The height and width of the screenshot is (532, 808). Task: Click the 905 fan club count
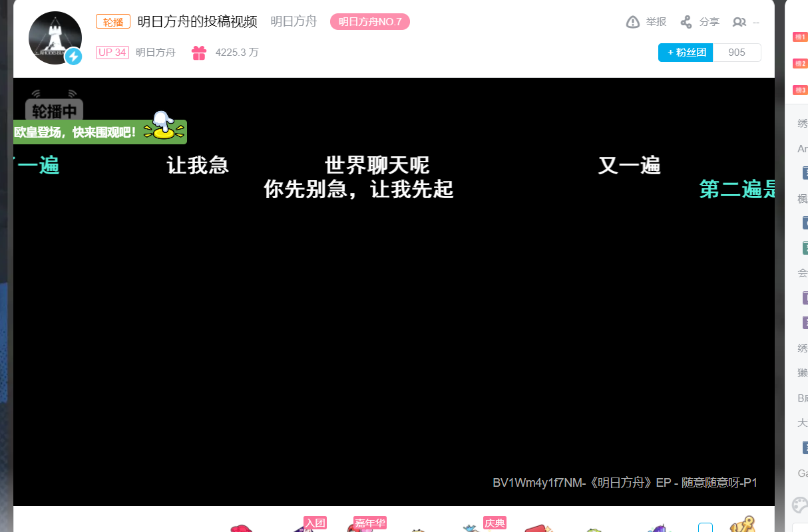(737, 53)
